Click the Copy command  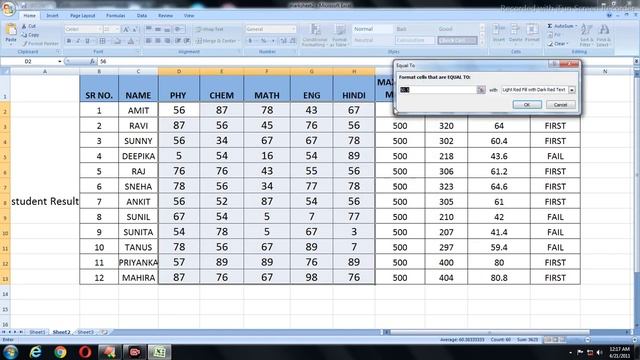point(30,35)
